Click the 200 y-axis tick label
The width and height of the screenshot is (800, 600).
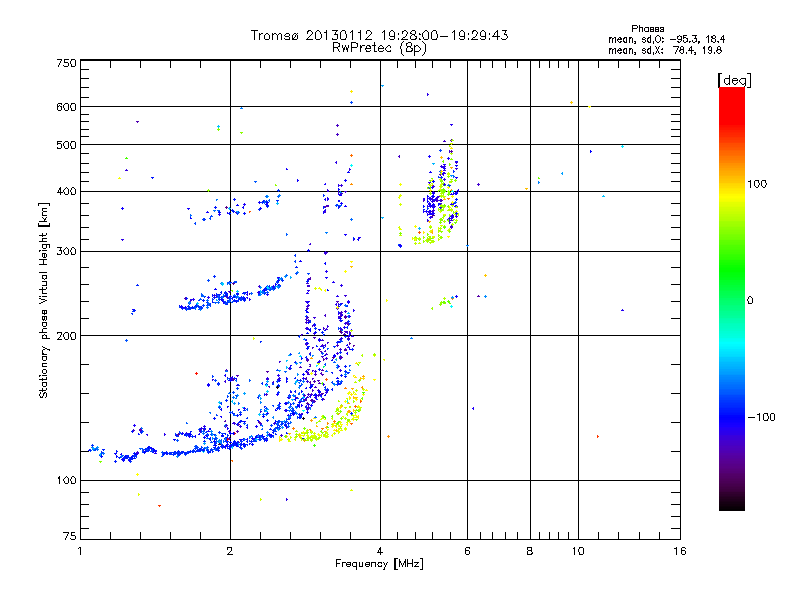66,336
